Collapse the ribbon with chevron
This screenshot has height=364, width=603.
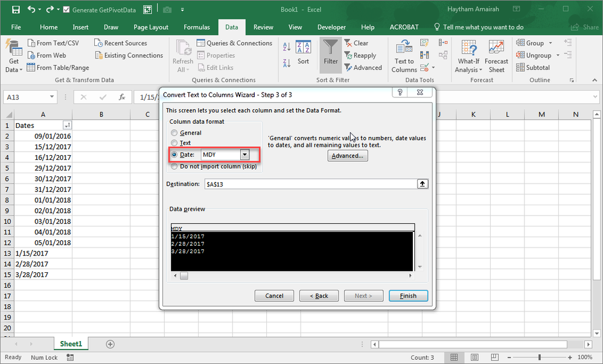(x=595, y=80)
